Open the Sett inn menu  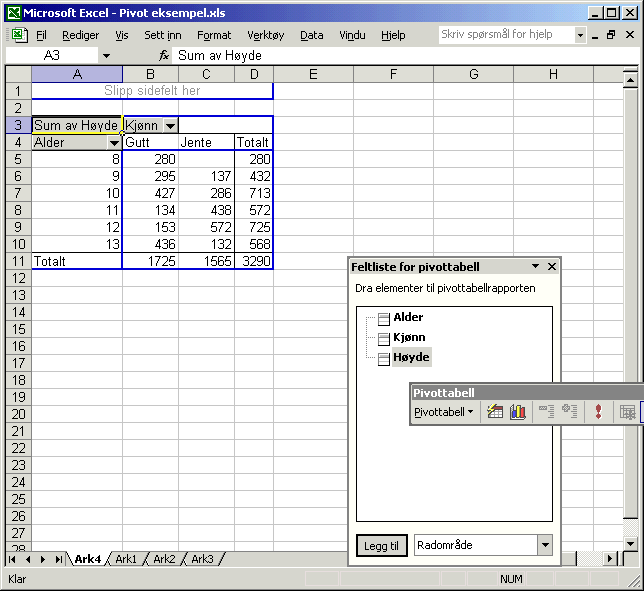(x=162, y=35)
